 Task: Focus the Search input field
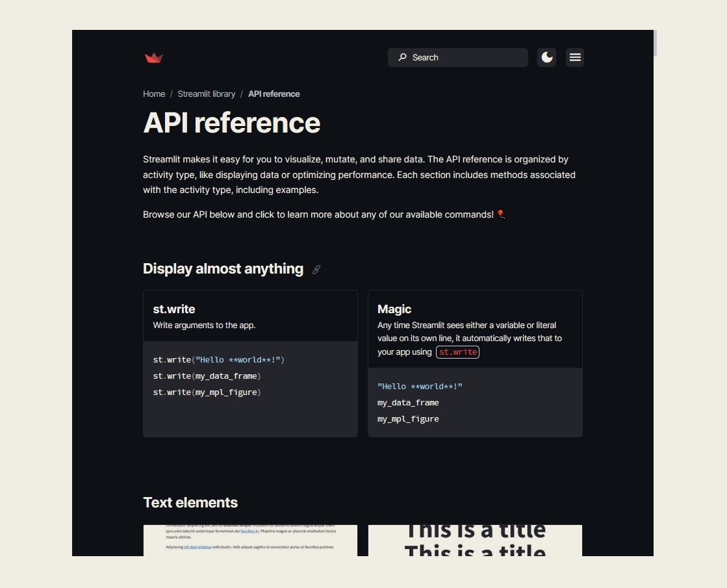point(457,58)
